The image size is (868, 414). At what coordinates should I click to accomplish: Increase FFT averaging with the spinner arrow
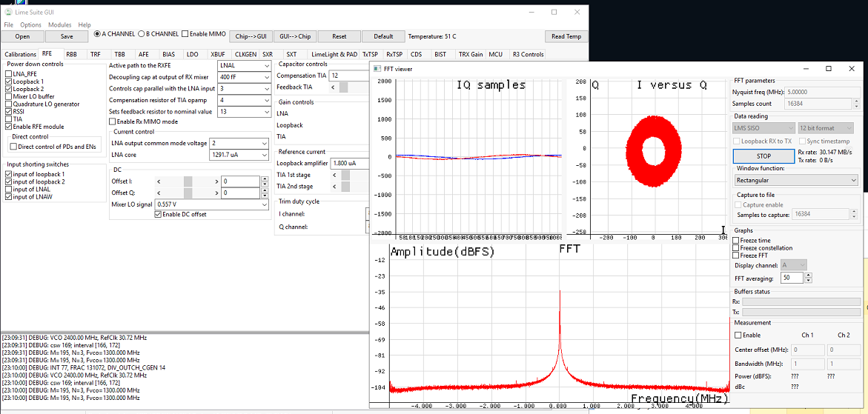point(808,275)
